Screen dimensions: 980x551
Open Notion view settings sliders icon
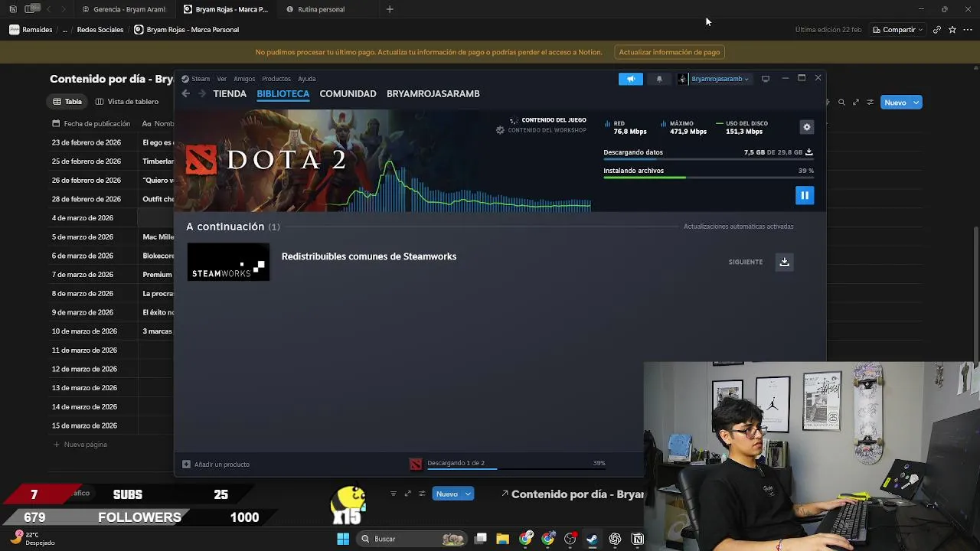[x=870, y=103]
